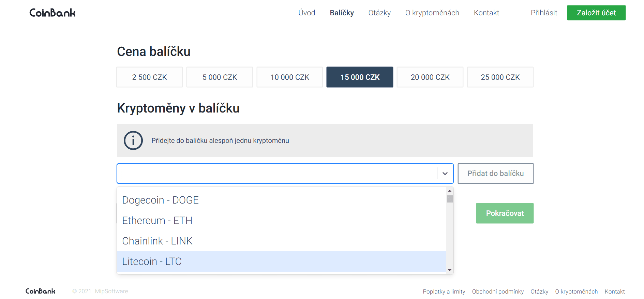Viewport: 644px width, 299px height.
Task: Click the CoinBank footer logo
Action: click(40, 291)
